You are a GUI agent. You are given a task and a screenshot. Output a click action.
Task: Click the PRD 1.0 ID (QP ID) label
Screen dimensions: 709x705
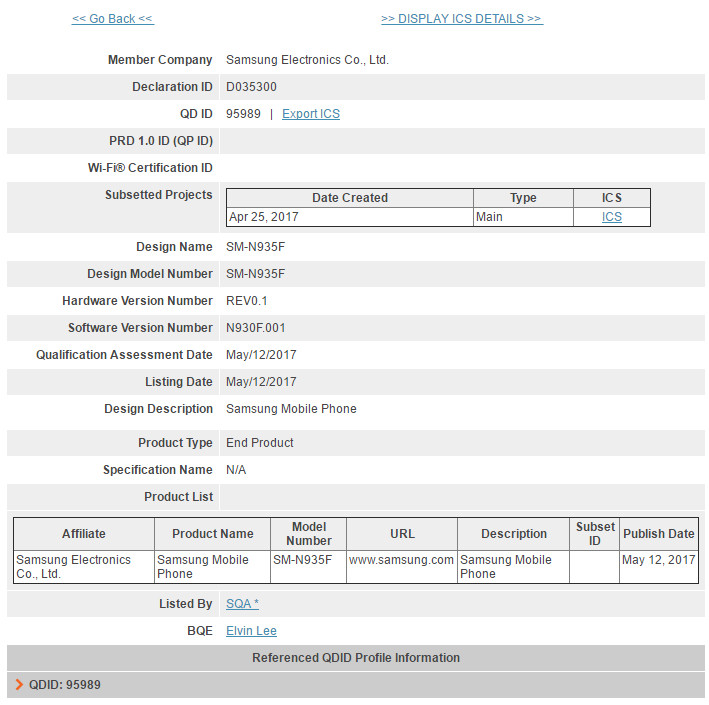tap(161, 141)
